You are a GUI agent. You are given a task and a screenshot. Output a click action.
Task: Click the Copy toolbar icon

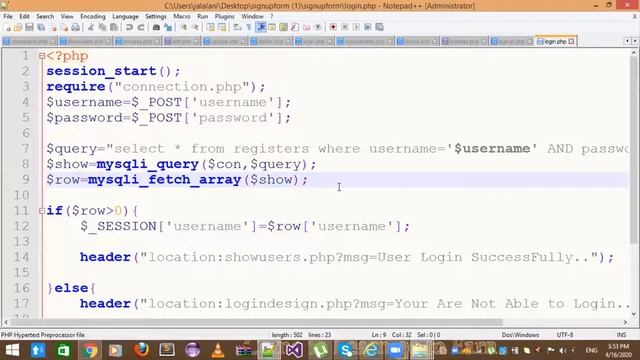[102, 27]
